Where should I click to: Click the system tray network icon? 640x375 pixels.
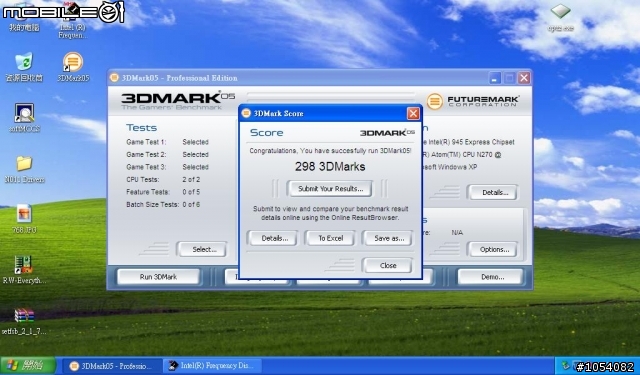click(x=565, y=366)
